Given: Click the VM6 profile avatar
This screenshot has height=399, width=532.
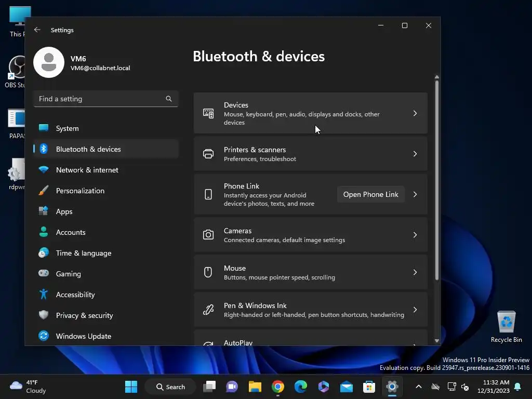Looking at the screenshot, I should click(x=49, y=62).
